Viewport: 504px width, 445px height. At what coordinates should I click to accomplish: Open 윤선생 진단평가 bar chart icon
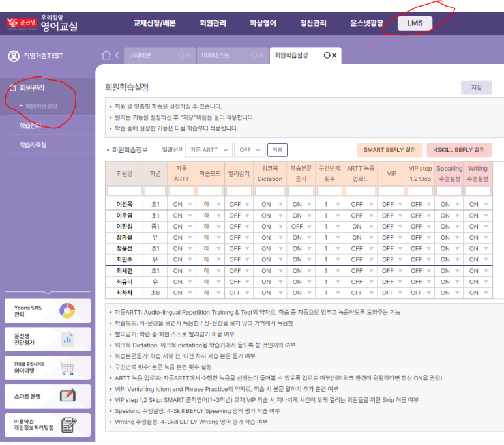67,339
